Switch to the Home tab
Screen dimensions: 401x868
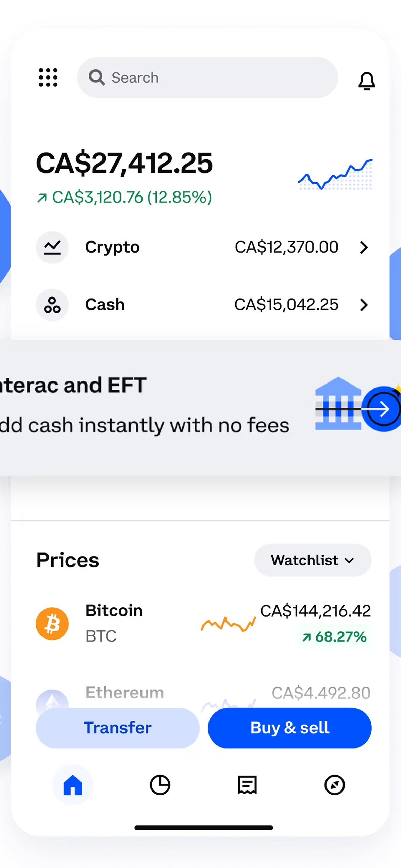pos(73,785)
